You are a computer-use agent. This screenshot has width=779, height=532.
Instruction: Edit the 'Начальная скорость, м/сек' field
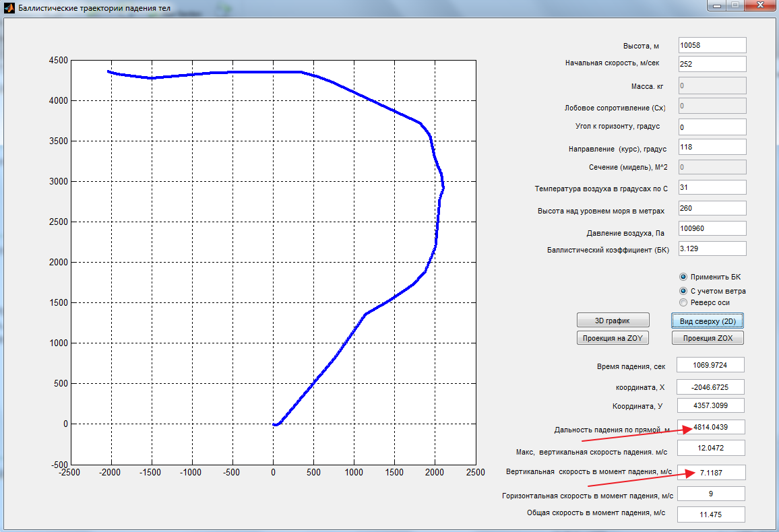click(712, 64)
